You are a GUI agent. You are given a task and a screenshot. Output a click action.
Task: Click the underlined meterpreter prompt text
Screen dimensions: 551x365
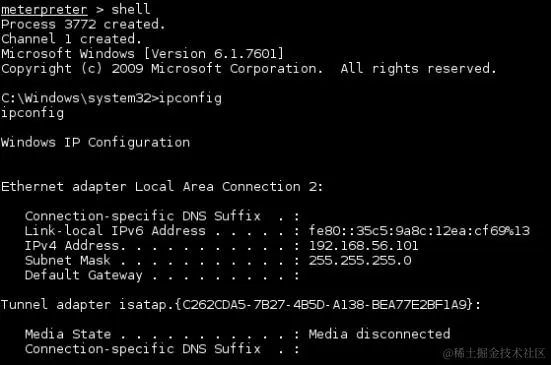pyautogui.click(x=44, y=9)
